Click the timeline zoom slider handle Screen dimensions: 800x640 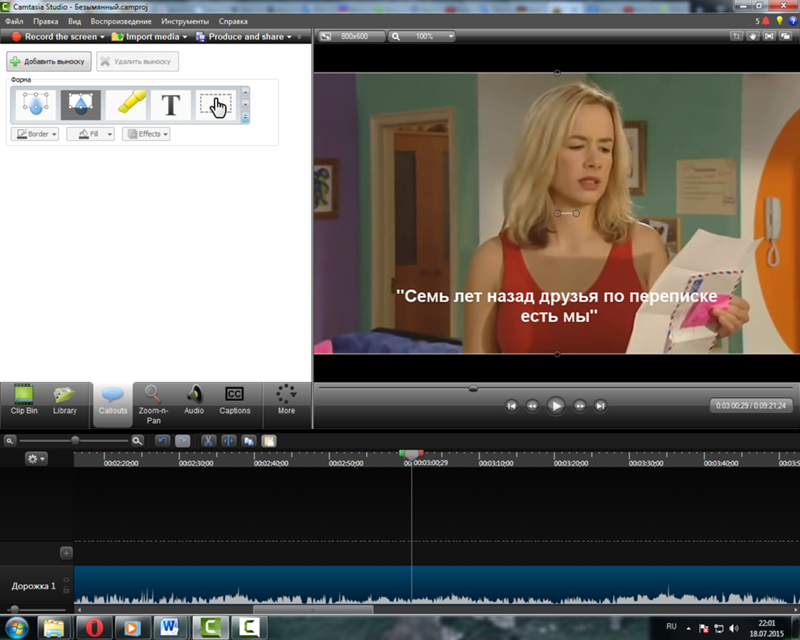pyautogui.click(x=75, y=440)
